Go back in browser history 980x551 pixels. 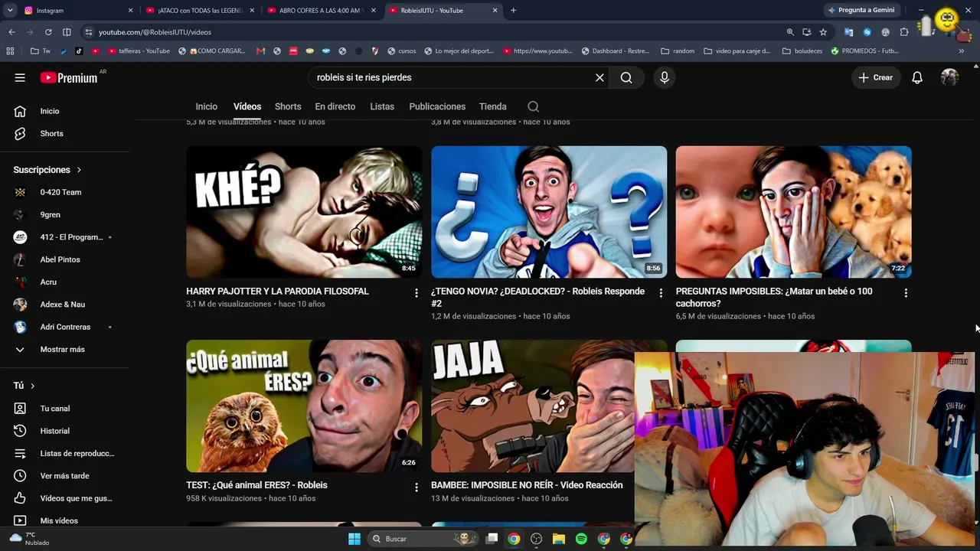11,32
